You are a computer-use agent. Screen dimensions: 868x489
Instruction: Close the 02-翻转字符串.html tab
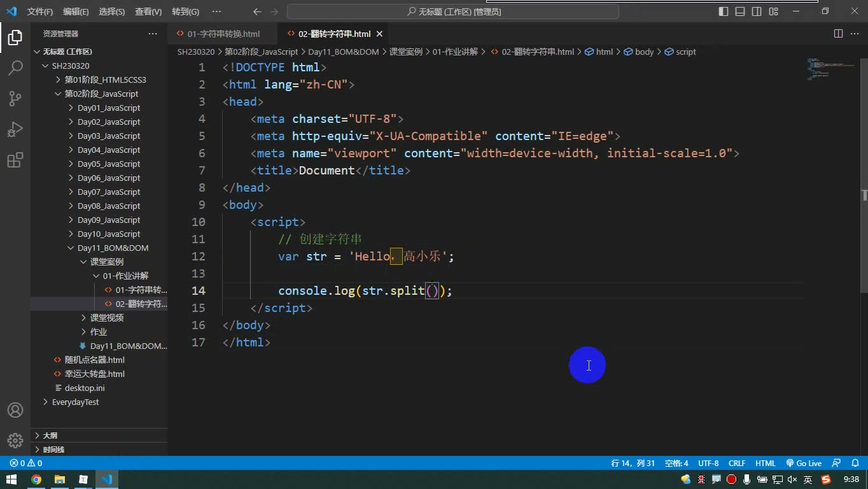coord(380,34)
